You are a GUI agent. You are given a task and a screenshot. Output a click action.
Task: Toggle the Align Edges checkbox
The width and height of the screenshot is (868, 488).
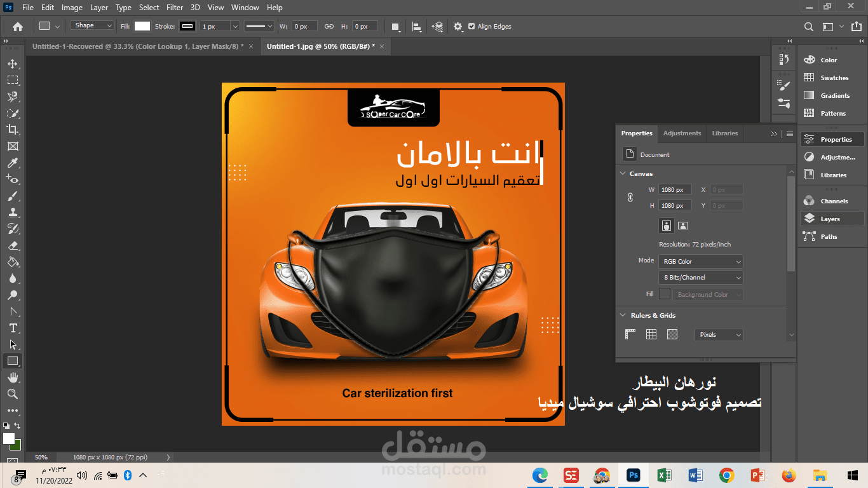coord(471,27)
